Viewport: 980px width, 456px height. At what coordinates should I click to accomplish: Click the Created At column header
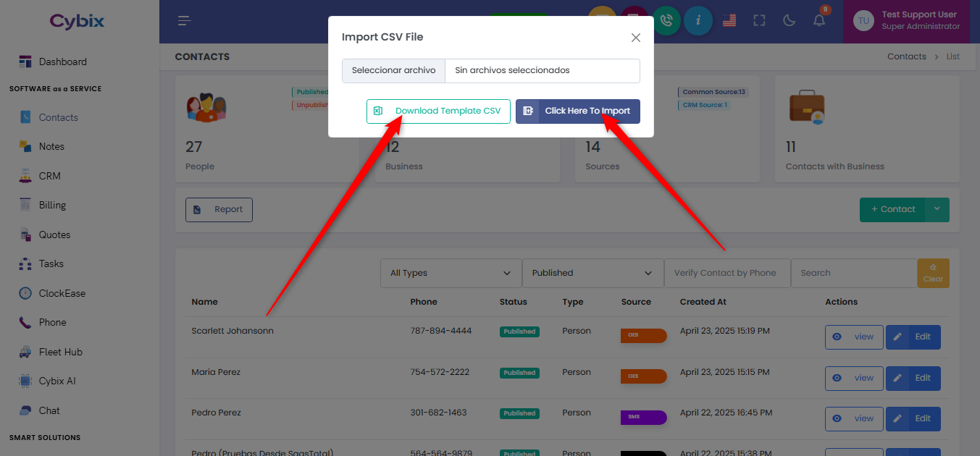tap(703, 302)
